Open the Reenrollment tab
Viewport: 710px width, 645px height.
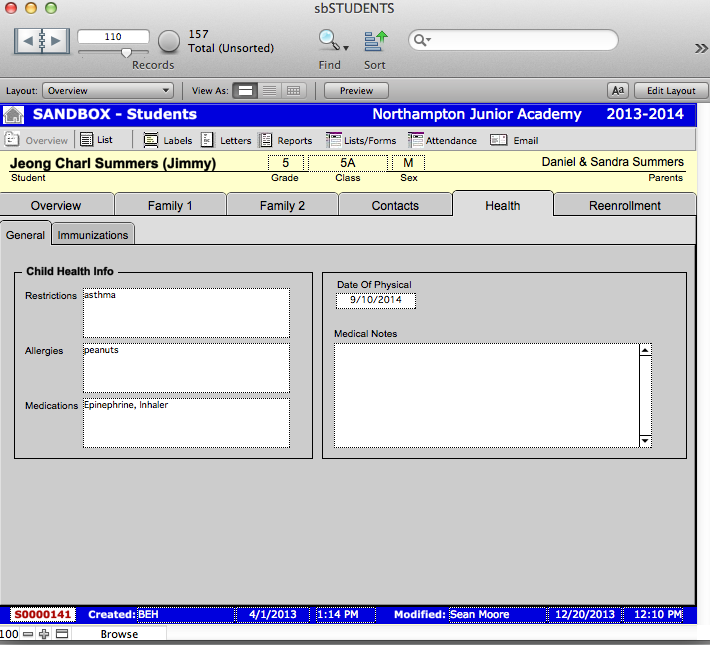point(624,205)
